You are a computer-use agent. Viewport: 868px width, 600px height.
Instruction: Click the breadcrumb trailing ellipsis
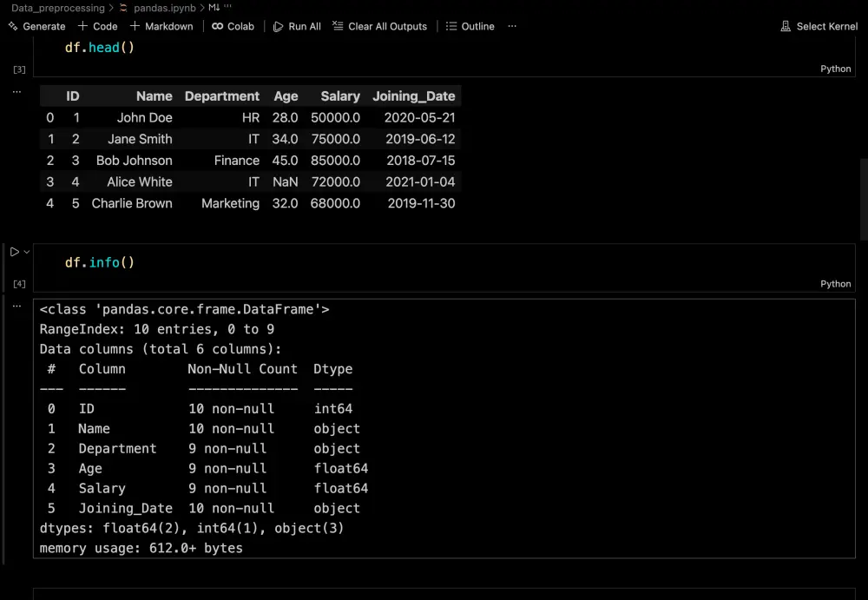pyautogui.click(x=227, y=7)
